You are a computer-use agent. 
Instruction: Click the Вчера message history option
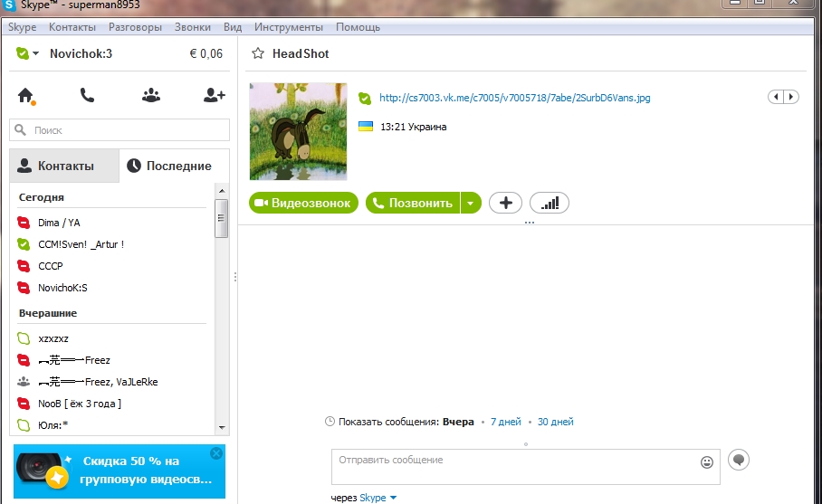tap(458, 422)
